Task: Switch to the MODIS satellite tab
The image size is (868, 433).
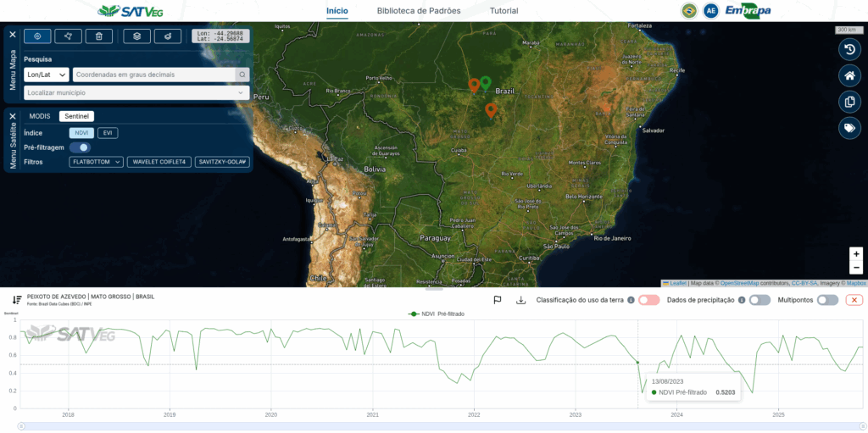Action: click(x=41, y=116)
